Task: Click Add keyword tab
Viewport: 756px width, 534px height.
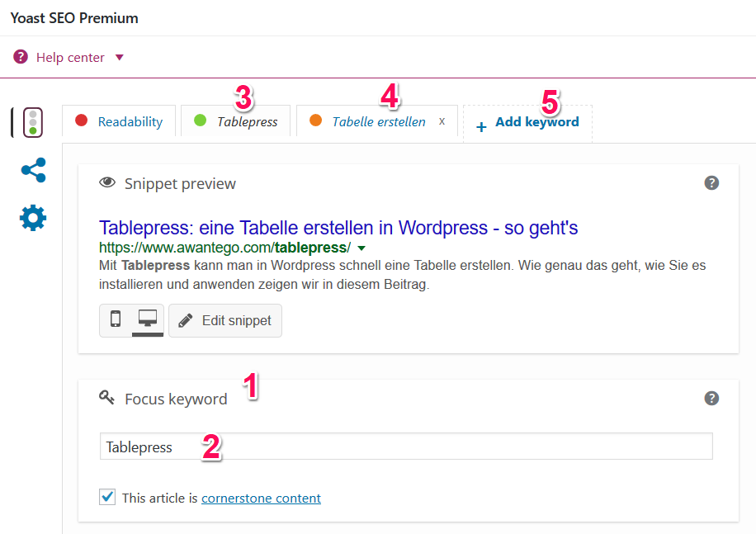Action: coord(527,123)
